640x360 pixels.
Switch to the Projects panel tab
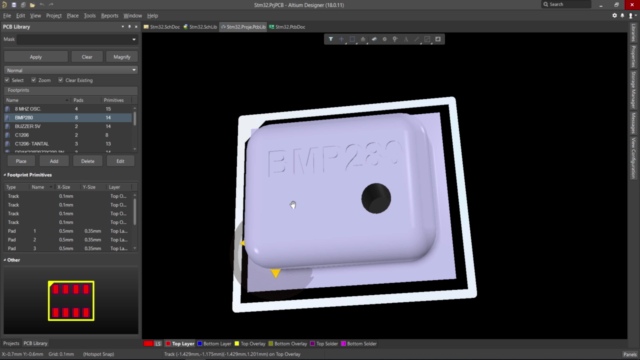coord(11,343)
